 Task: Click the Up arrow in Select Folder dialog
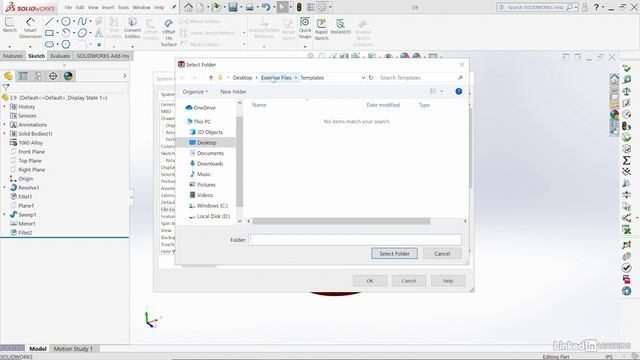211,78
